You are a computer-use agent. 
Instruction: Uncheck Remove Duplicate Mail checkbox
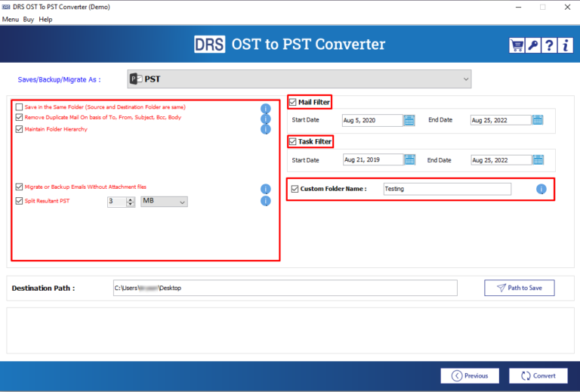(20, 118)
